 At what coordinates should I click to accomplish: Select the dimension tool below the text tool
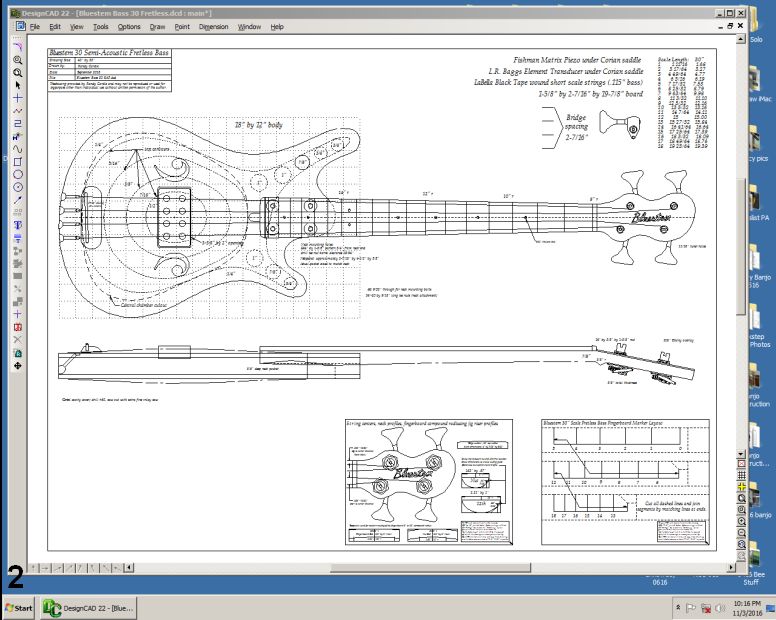coord(17,238)
